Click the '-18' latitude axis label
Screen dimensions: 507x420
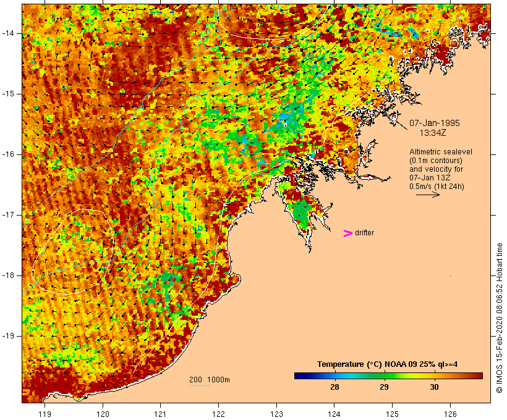pyautogui.click(x=8, y=275)
